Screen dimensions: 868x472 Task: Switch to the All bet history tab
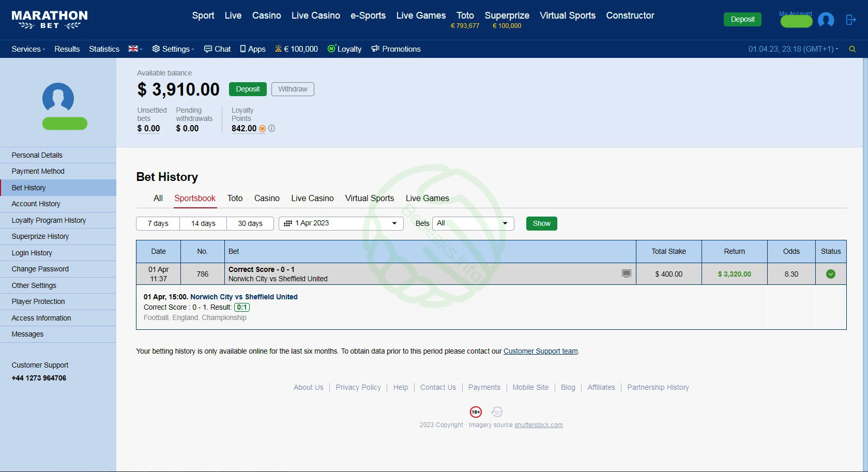click(x=158, y=198)
